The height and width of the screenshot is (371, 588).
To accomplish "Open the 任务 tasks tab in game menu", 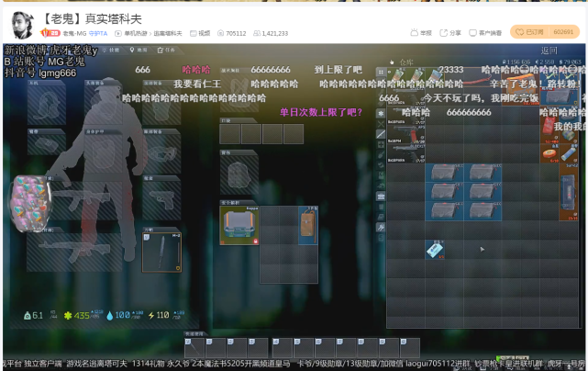I will pos(166,50).
